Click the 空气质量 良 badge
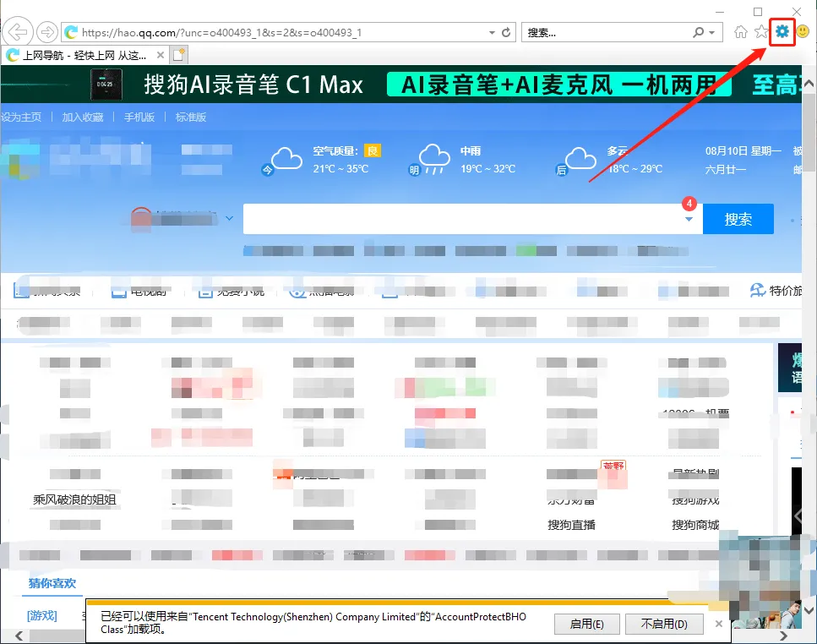The width and height of the screenshot is (817, 644). [x=373, y=150]
